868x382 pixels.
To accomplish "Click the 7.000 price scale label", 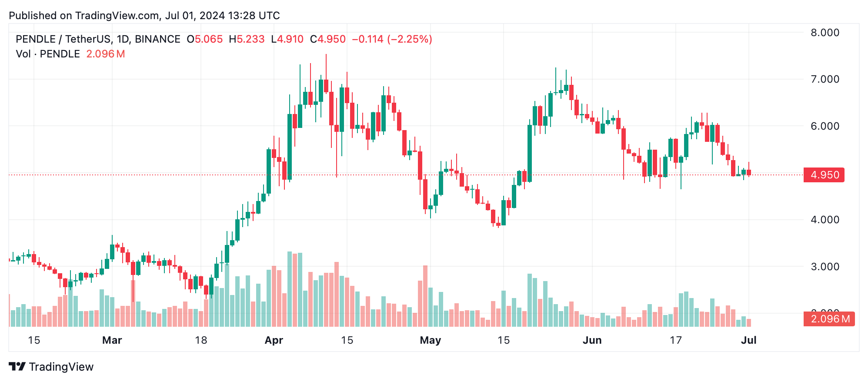I will click(x=825, y=79).
